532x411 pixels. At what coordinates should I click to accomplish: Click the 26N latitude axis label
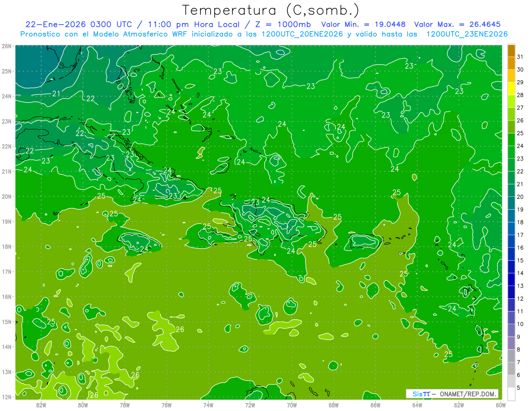(x=7, y=46)
